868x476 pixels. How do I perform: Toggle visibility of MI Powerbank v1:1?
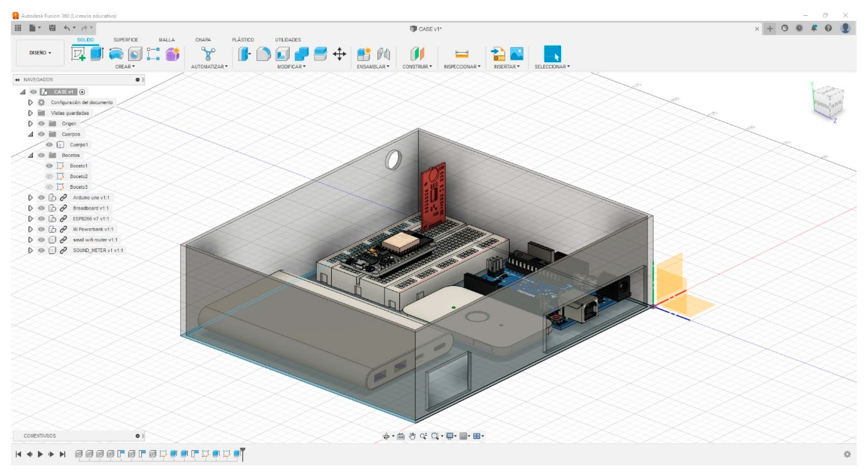click(41, 229)
